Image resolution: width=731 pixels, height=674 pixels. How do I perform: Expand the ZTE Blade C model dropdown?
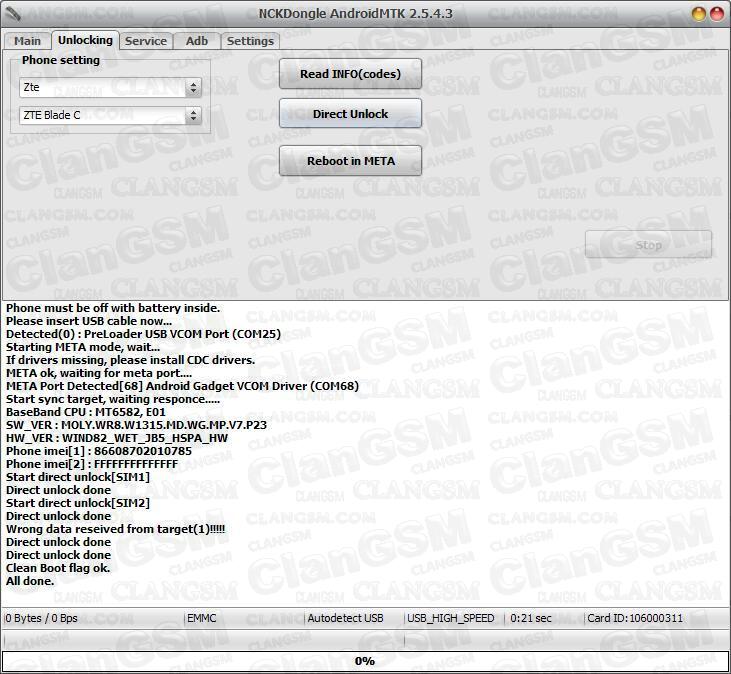pyautogui.click(x=110, y=115)
